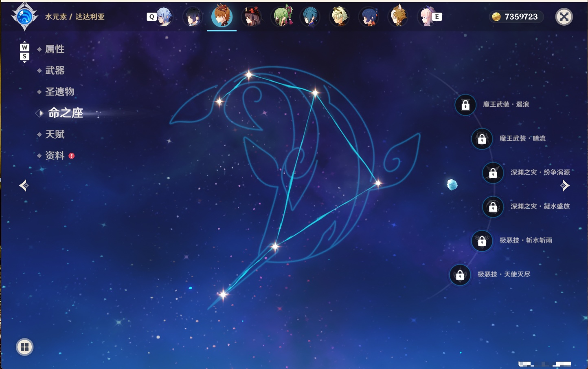Open the 深渊之灾·纷争涡源 constellation node

pyautogui.click(x=493, y=172)
